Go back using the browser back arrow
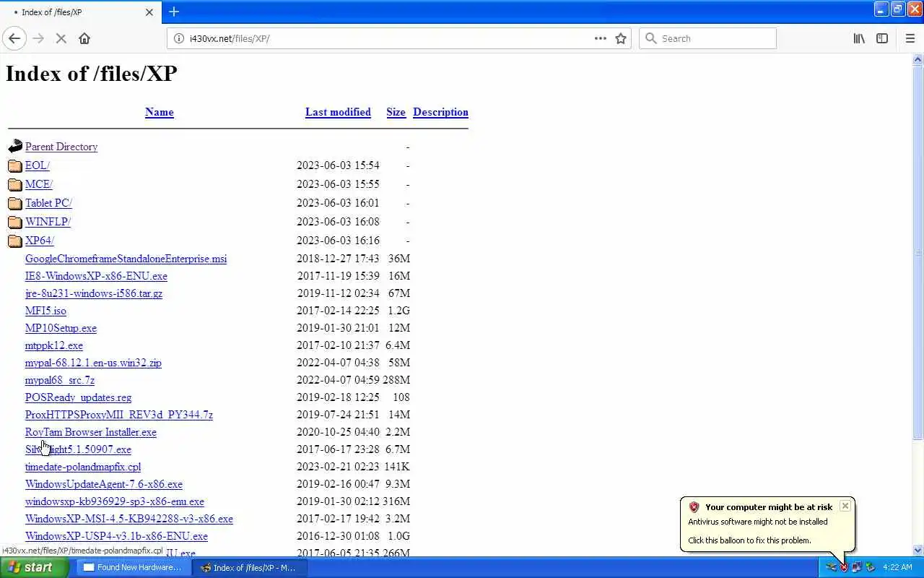 (x=14, y=38)
